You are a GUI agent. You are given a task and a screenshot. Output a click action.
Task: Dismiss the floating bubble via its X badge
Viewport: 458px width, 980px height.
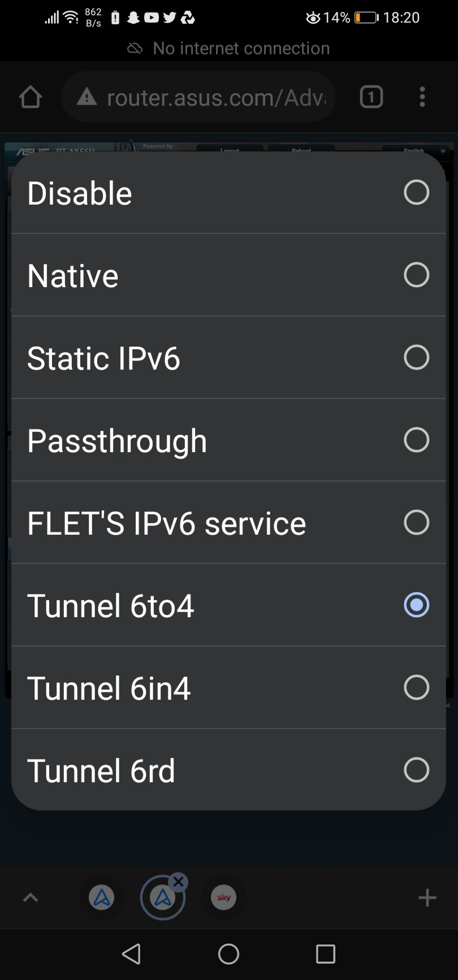(178, 881)
